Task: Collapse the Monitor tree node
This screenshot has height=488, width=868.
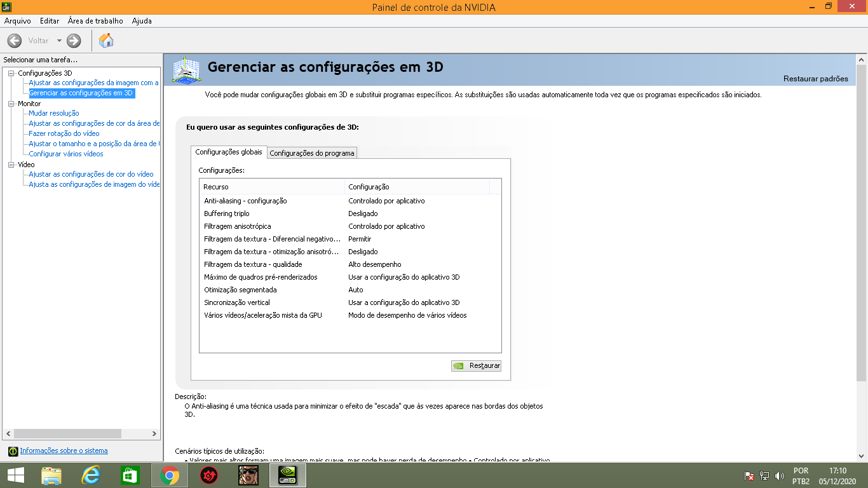Action: pos(11,104)
